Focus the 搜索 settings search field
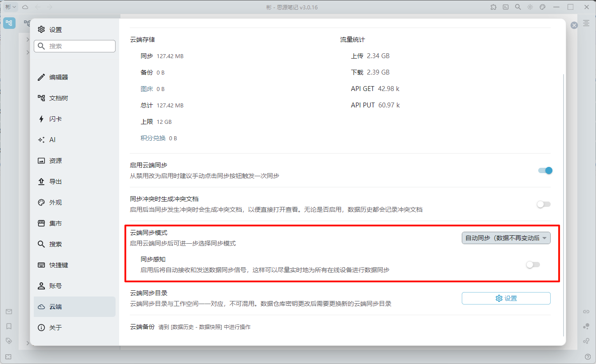596x364 pixels. (75, 46)
